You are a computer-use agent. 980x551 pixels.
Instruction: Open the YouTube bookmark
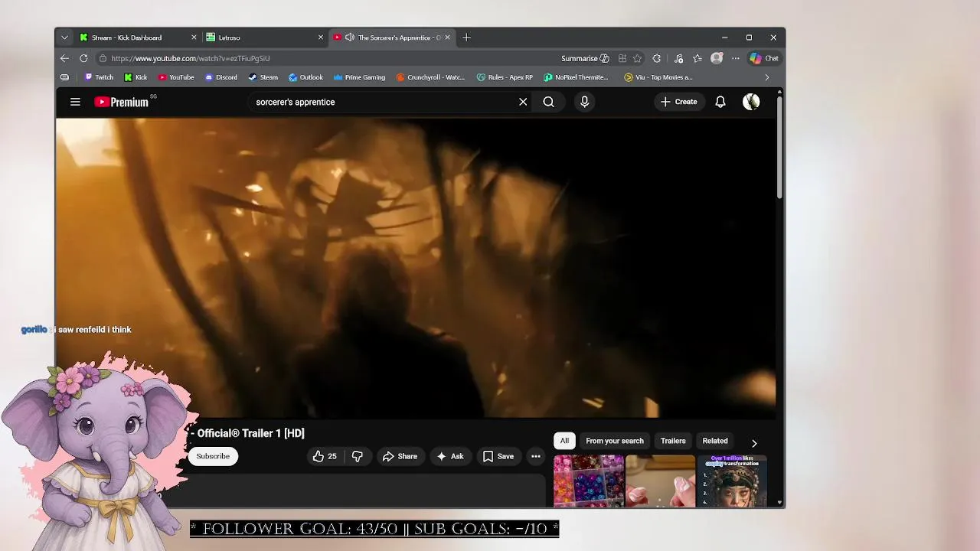[176, 77]
